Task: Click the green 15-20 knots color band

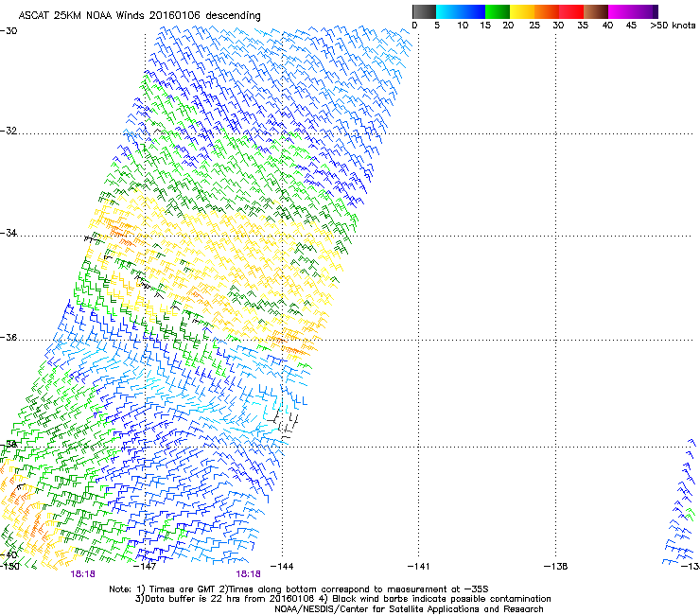Action: tap(498, 11)
